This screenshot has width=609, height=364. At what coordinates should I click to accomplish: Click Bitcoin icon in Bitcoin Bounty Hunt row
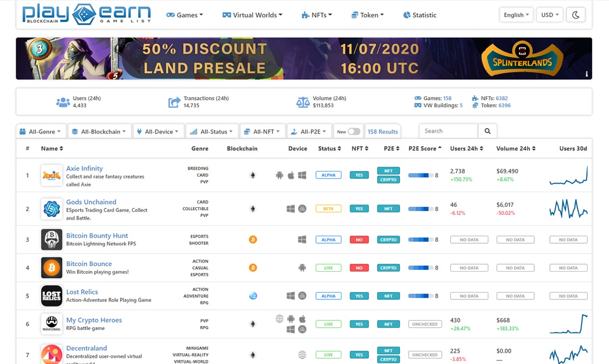point(253,239)
